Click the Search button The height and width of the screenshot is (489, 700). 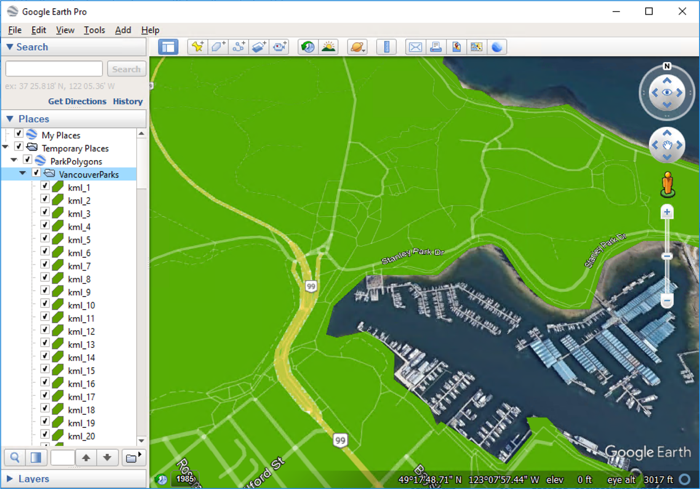point(126,69)
